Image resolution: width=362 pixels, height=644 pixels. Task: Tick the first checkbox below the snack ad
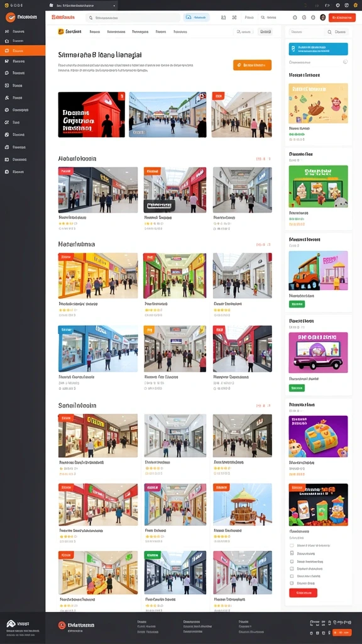(x=292, y=545)
